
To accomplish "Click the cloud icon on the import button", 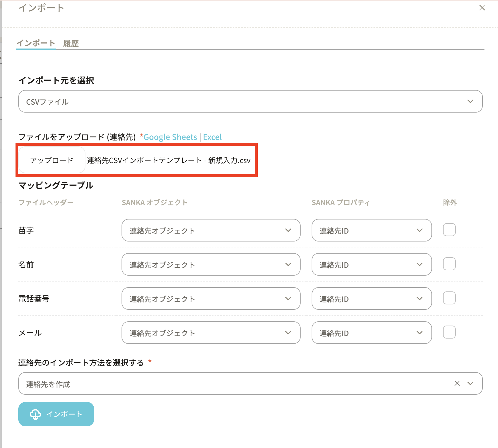I will [35, 414].
